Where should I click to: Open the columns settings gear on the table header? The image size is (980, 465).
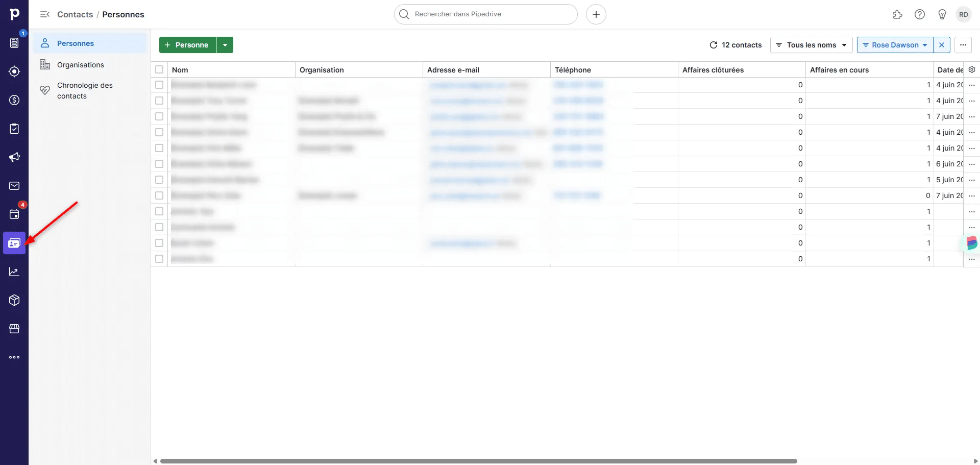(x=971, y=69)
